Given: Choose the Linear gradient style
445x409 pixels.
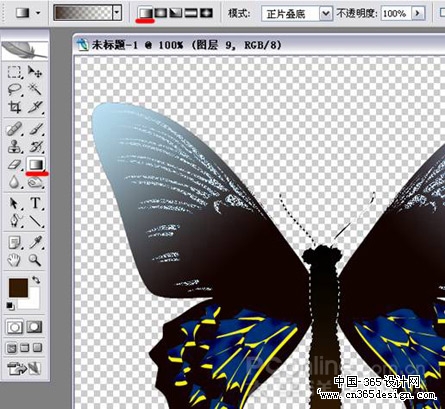Looking at the screenshot, I should 146,13.
